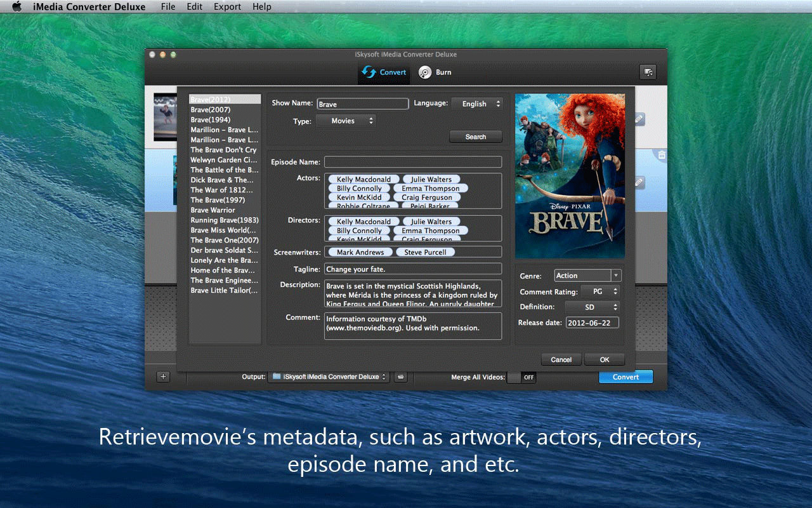The image size is (812, 508).
Task: Select The Brave Enginee... result
Action: click(225, 280)
